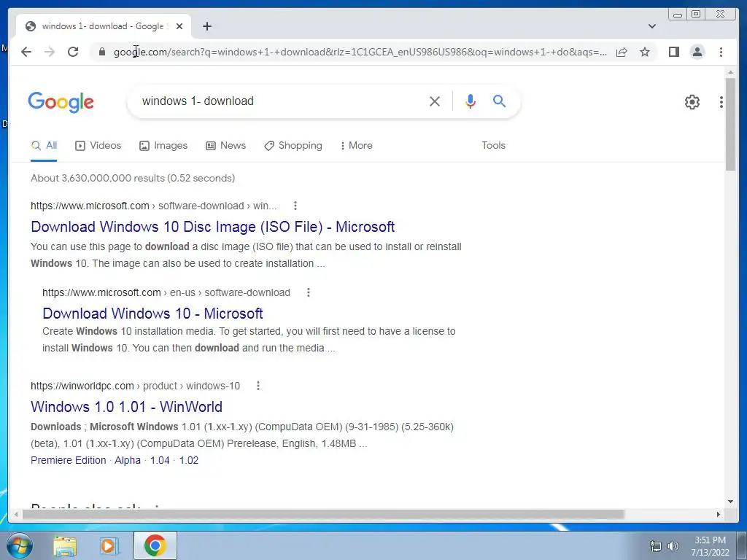Click the scroll up arrow

[x=730, y=72]
